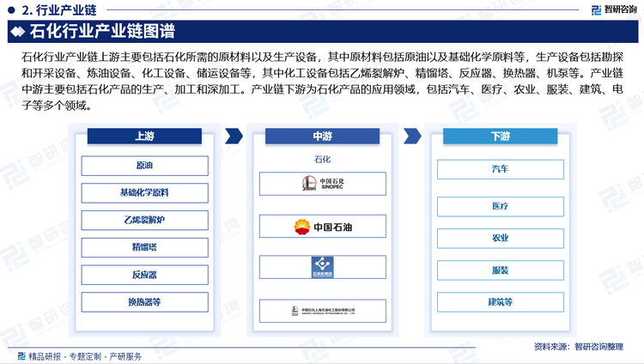This screenshot has width=644, height=364.
Task: Select the 下游 header
Action: tap(501, 136)
